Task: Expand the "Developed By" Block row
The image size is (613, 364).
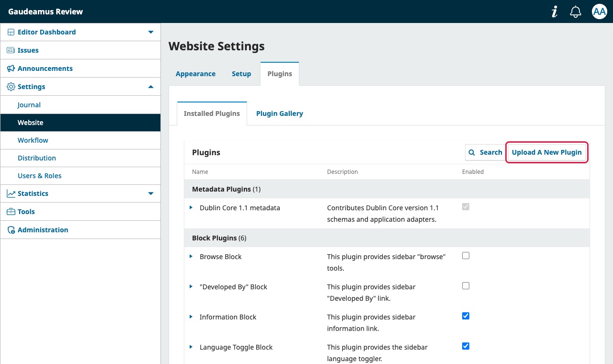Action: (191, 287)
